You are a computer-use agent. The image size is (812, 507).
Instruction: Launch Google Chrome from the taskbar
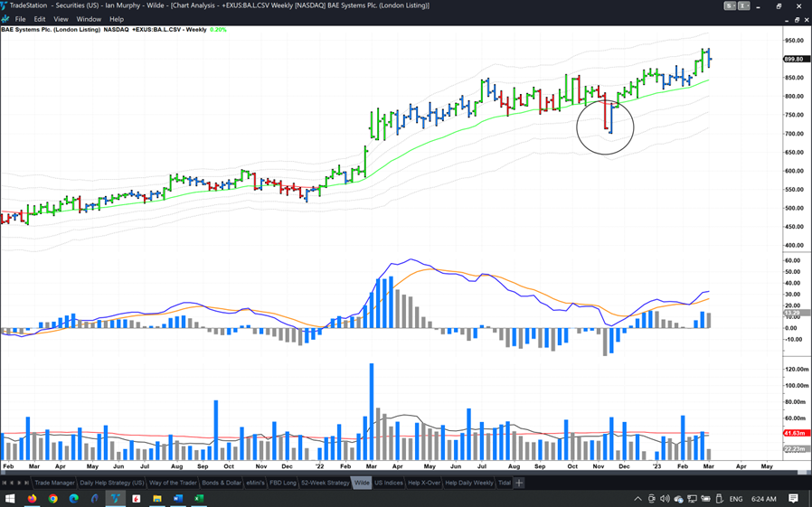[52, 499]
